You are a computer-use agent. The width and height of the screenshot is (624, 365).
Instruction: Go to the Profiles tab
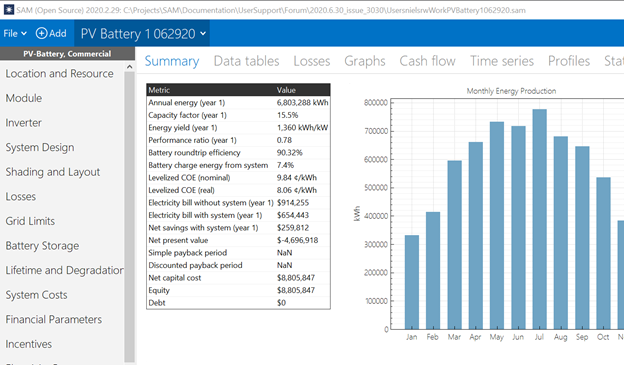point(569,61)
